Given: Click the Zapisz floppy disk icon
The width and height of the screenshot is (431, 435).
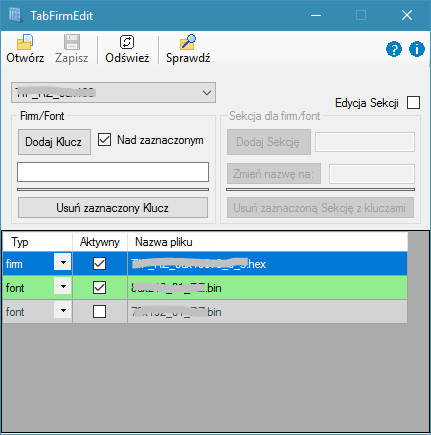Looking at the screenshot, I should pos(72,42).
